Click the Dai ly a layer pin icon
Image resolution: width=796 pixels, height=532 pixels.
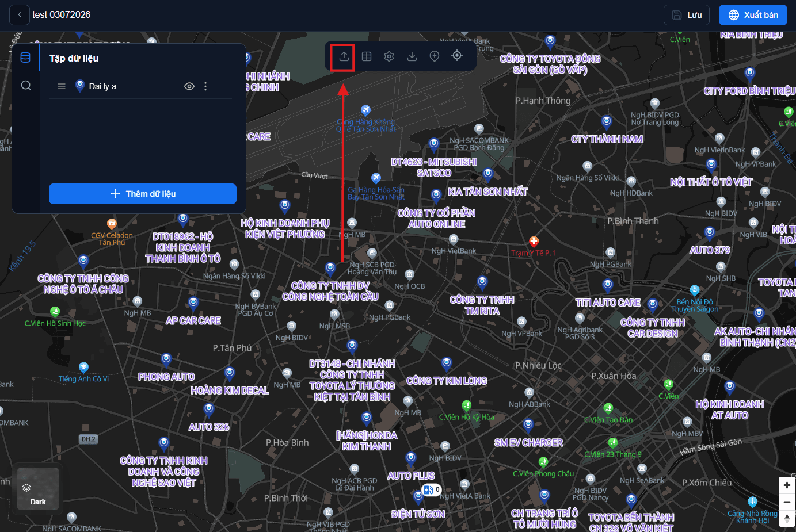(x=80, y=86)
